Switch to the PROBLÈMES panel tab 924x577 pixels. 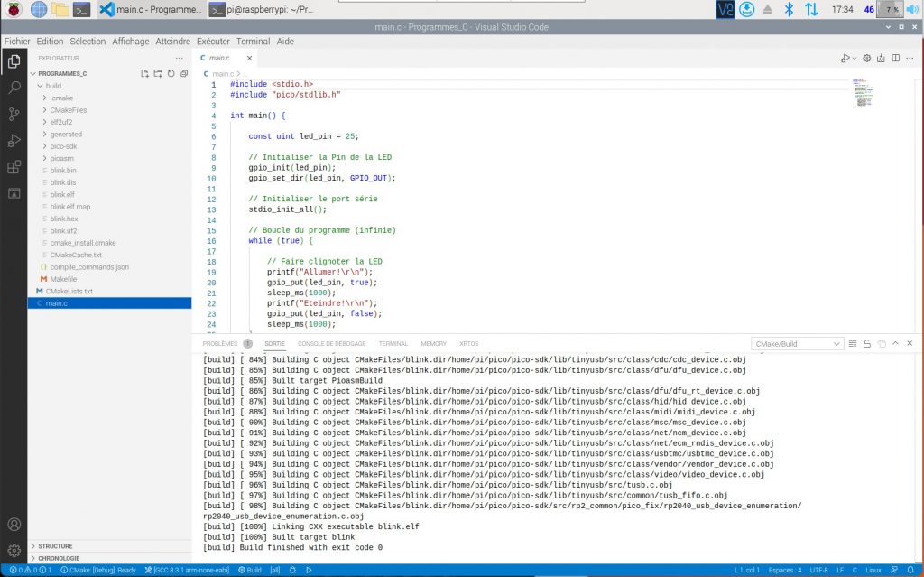pos(220,344)
